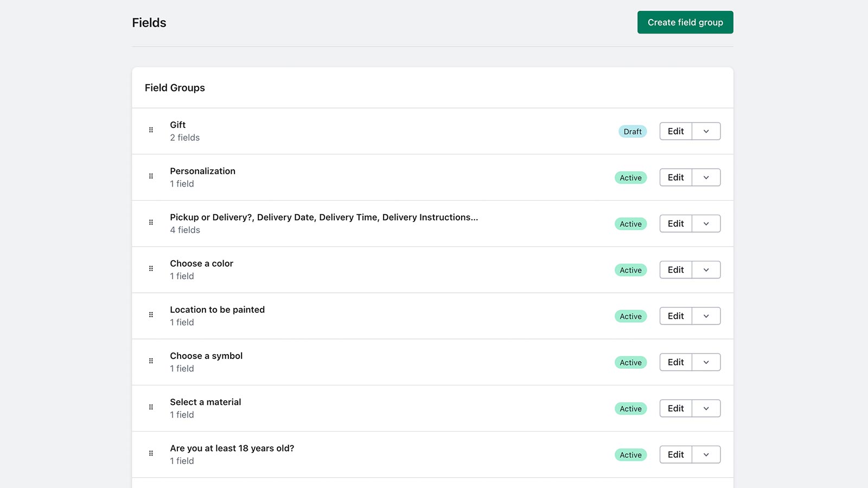Expand the dropdown beside Select a material's Edit button

point(706,408)
